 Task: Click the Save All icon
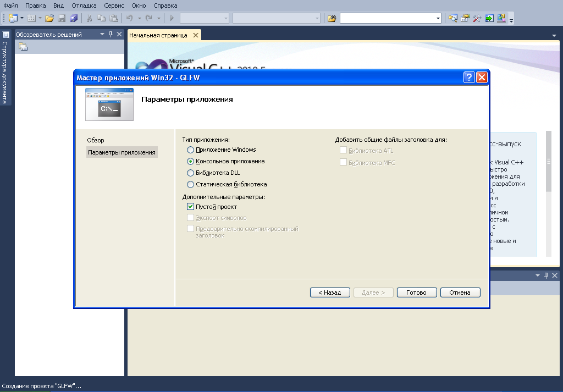click(x=74, y=18)
